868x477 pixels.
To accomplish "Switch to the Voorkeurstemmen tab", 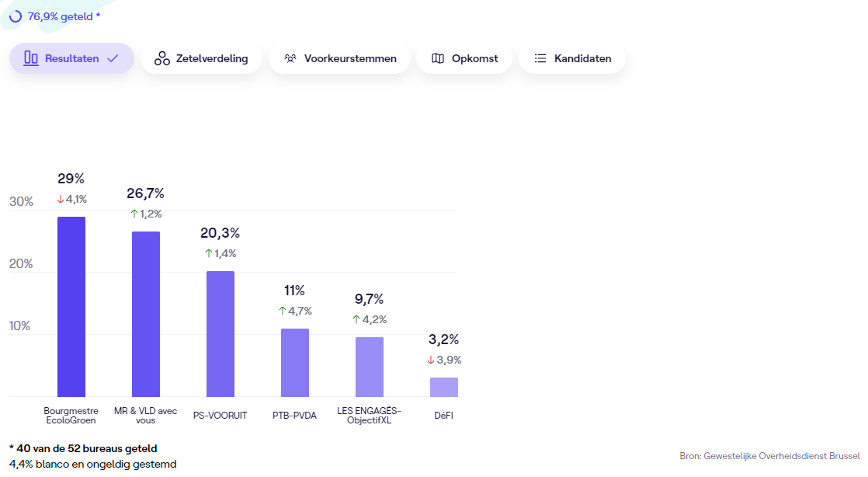I will pos(339,58).
